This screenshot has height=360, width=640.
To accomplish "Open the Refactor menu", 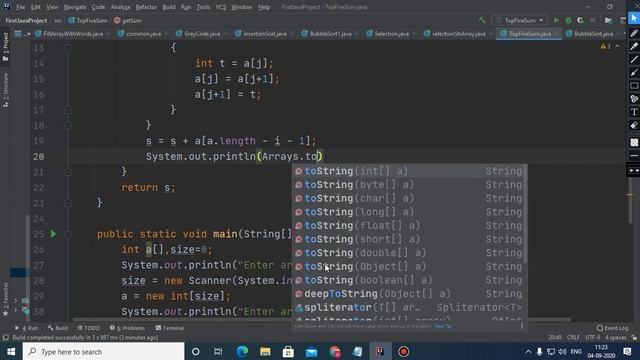I will pos(146,7).
